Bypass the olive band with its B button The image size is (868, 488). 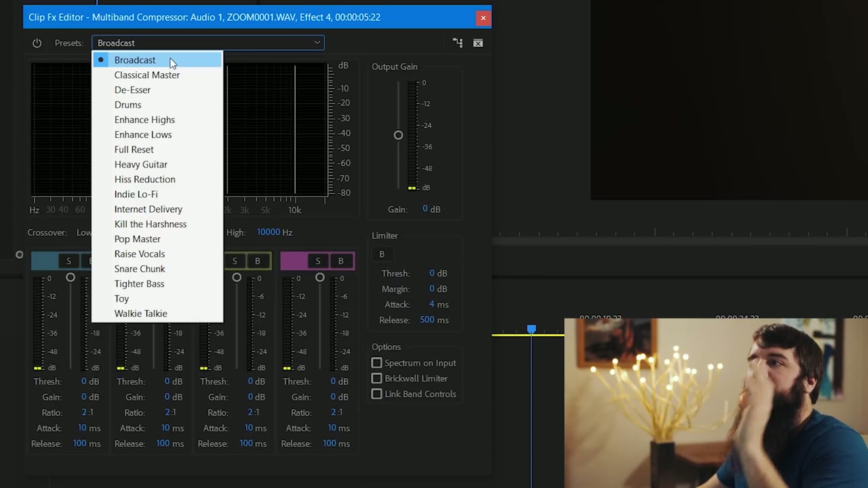pyautogui.click(x=257, y=261)
